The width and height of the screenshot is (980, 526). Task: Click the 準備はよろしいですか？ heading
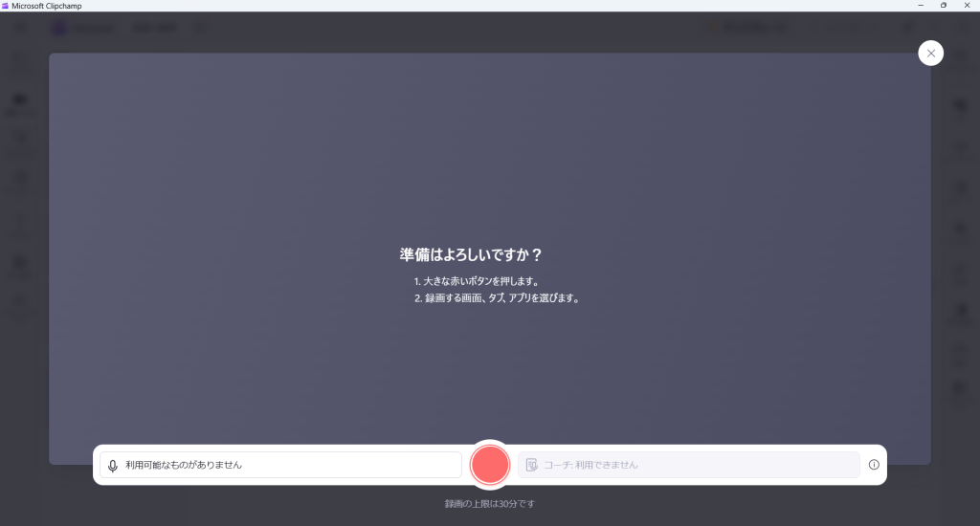(471, 255)
